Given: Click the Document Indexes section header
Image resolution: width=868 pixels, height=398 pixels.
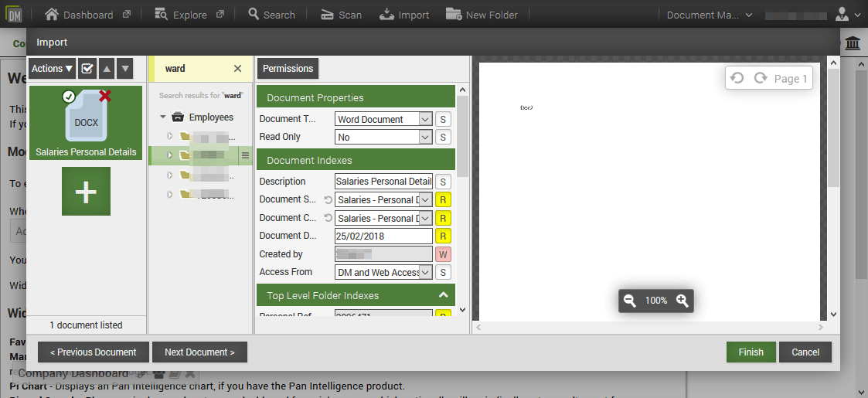Looking at the screenshot, I should pos(356,161).
